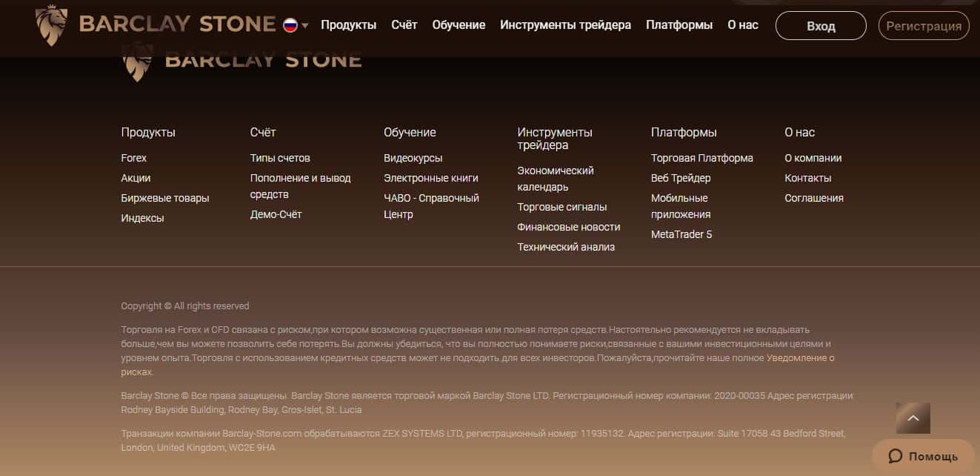The width and height of the screenshot is (980, 476).
Task: Open the Электронные книги link
Action: pyautogui.click(x=431, y=178)
